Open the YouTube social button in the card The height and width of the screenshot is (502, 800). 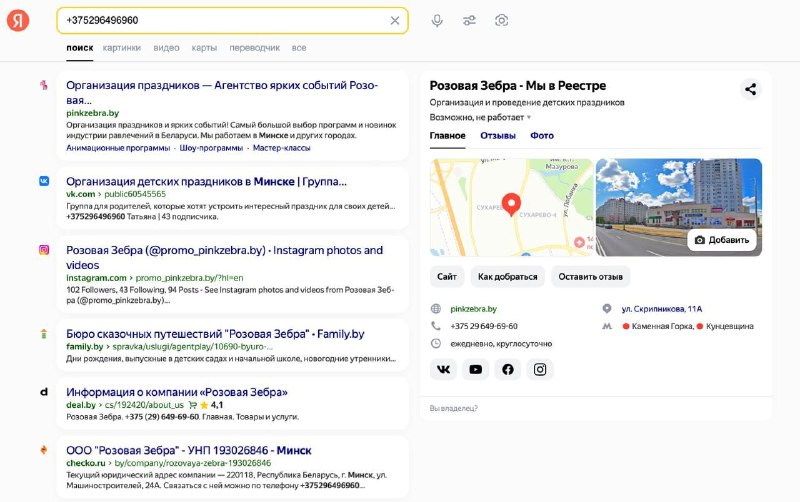[476, 369]
